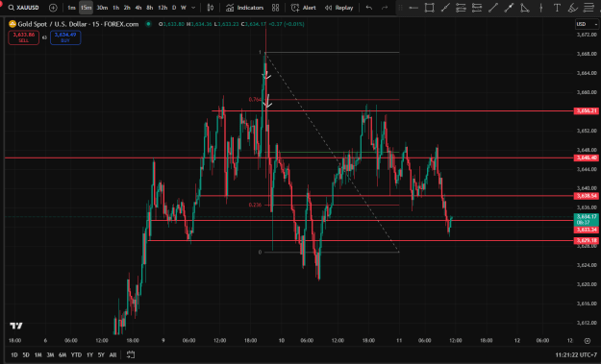This screenshot has width=601, height=364.
Task: Switch to the 1m timeframe
Action: 71,8
